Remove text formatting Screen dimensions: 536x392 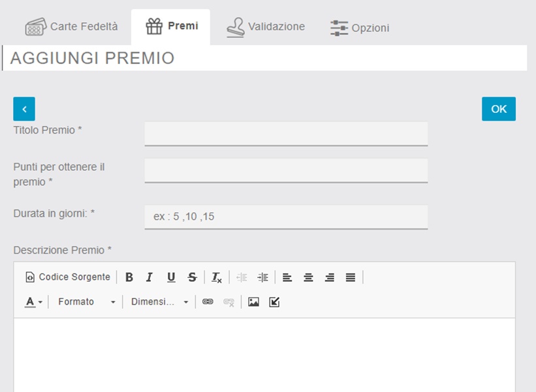[217, 277]
